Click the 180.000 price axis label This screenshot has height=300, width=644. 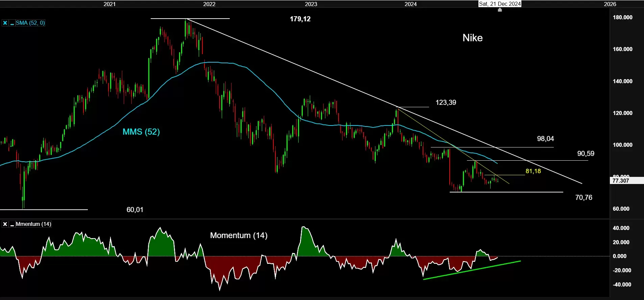tap(622, 18)
